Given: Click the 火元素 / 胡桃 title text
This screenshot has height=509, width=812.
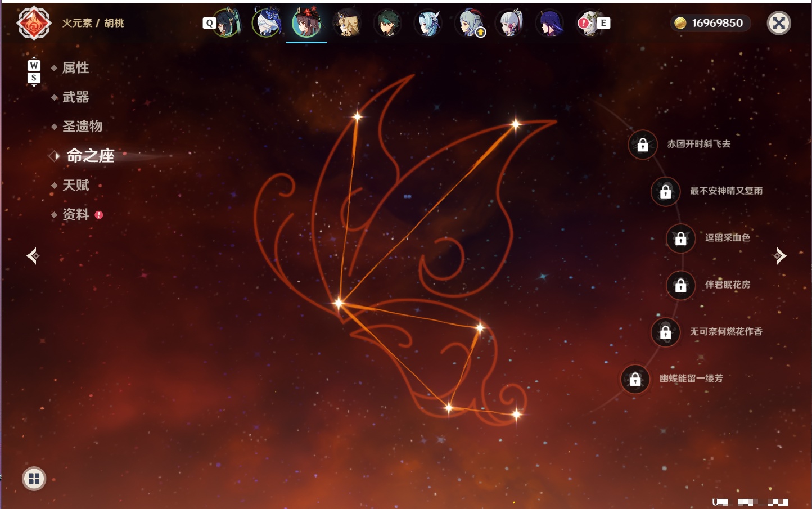Looking at the screenshot, I should (x=93, y=23).
